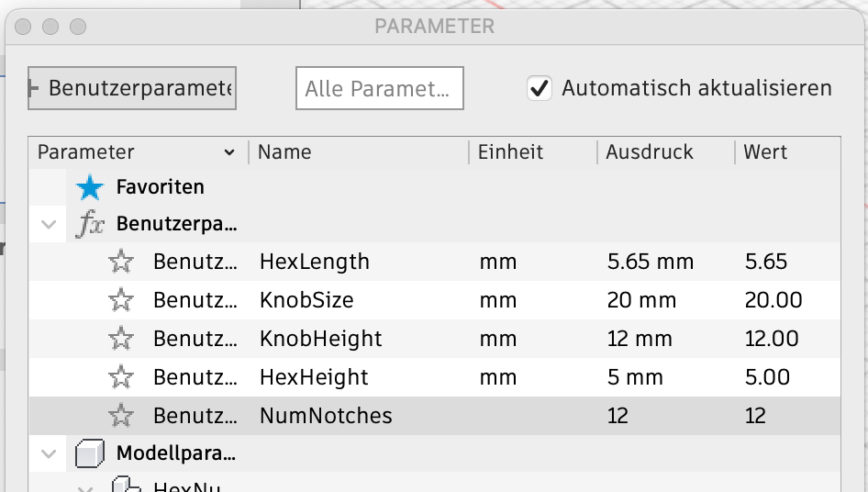Image resolution: width=868 pixels, height=492 pixels.
Task: Click the Ausdruck column header
Action: [x=650, y=151]
